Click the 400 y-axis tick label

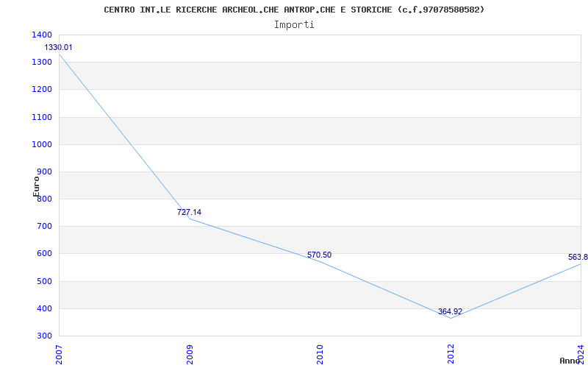coord(44,308)
